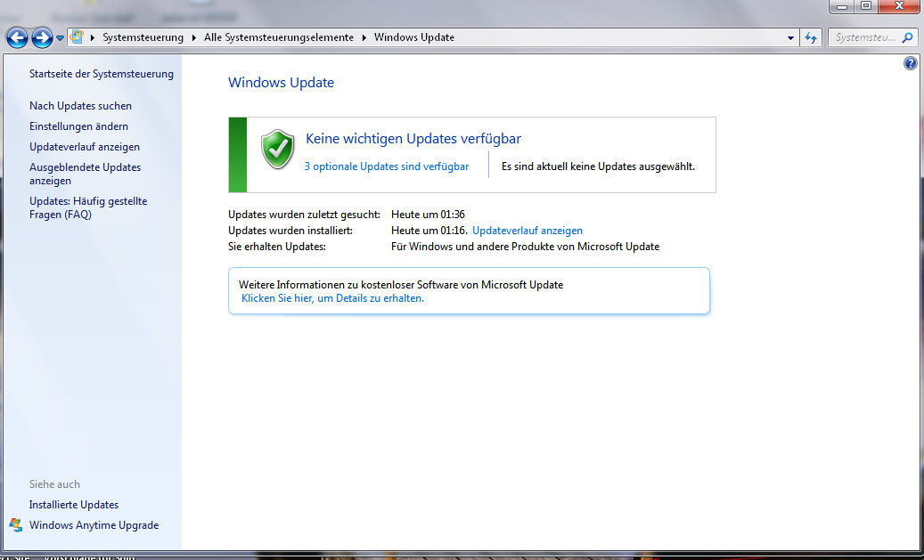The width and height of the screenshot is (924, 560).
Task: Expand the arrow after Systemsteuerung breadcrumb
Action: (x=194, y=37)
